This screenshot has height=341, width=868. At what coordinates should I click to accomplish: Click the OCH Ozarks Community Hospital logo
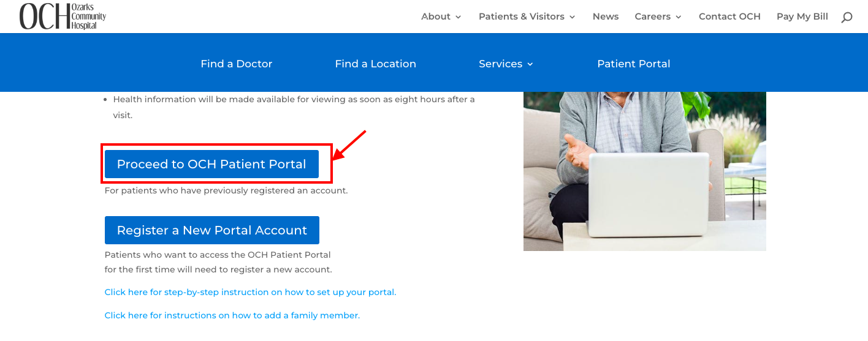click(x=63, y=16)
